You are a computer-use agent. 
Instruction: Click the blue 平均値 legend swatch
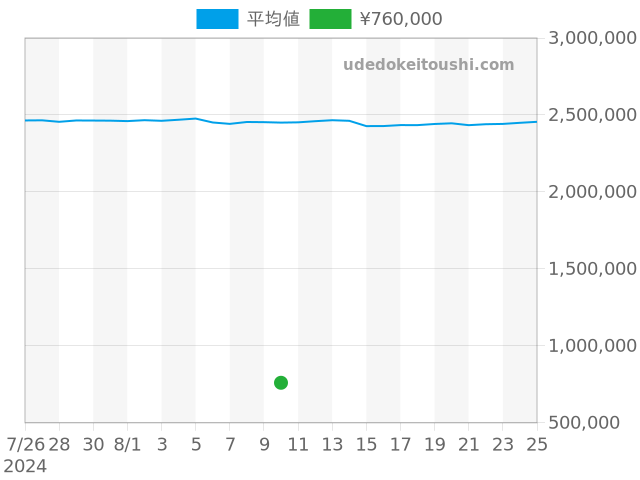click(x=217, y=19)
